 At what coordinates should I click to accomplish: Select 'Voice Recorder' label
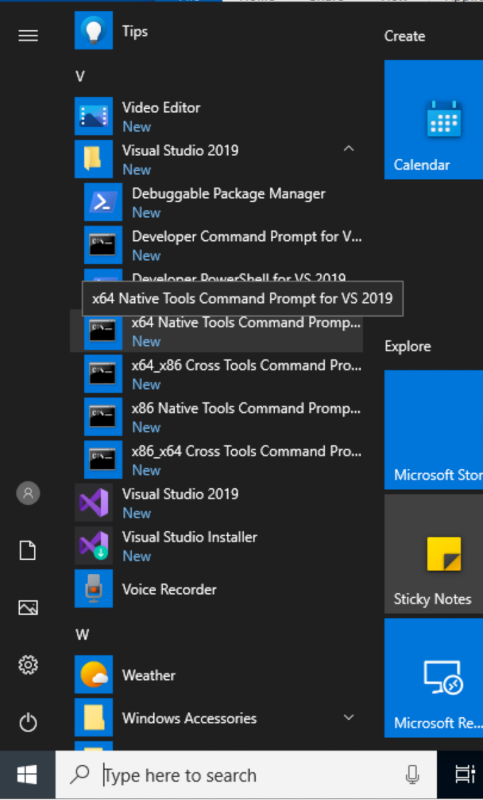(x=169, y=589)
